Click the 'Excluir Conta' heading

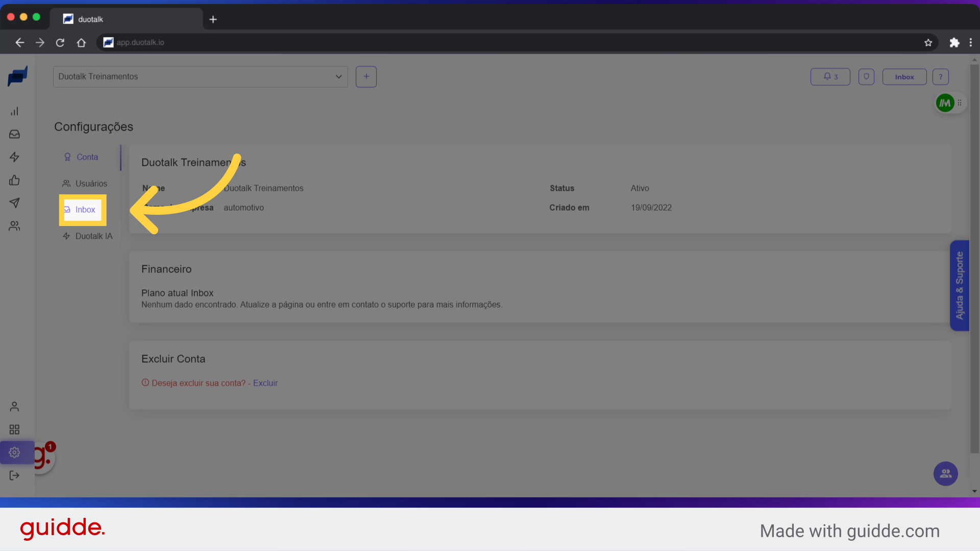(x=173, y=359)
